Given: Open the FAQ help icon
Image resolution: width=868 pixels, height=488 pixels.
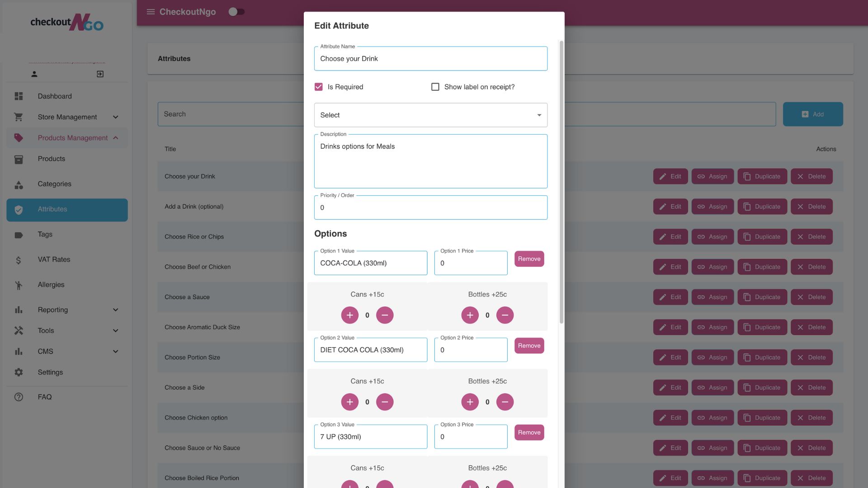Looking at the screenshot, I should [19, 397].
